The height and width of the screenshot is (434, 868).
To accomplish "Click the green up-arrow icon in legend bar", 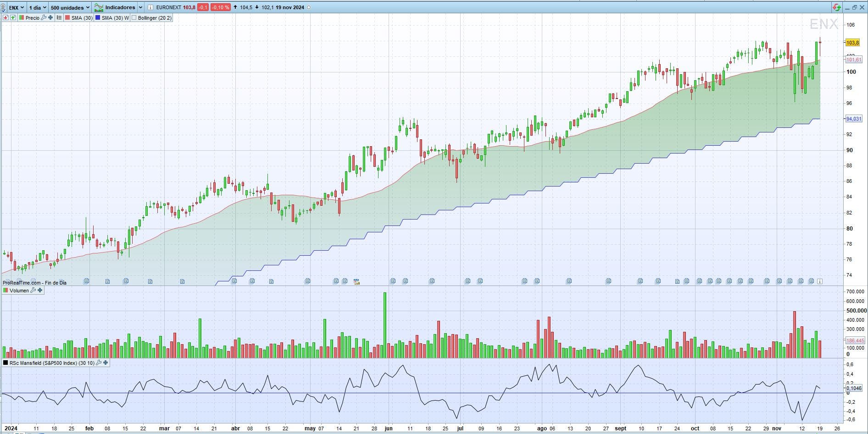I will pyautogui.click(x=13, y=18).
